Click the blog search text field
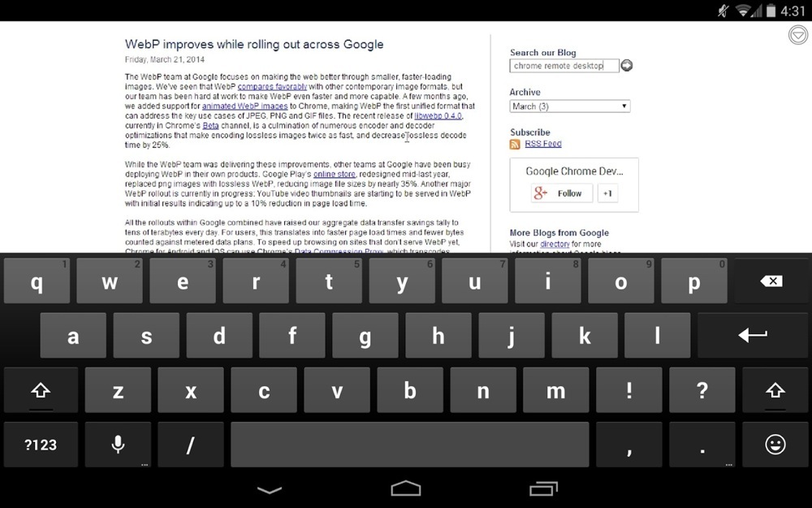 564,66
